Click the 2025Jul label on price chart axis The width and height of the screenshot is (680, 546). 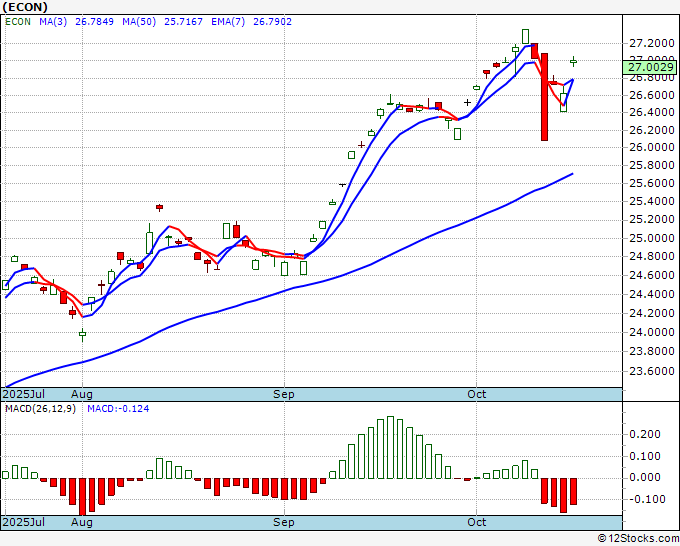pyautogui.click(x=23, y=395)
